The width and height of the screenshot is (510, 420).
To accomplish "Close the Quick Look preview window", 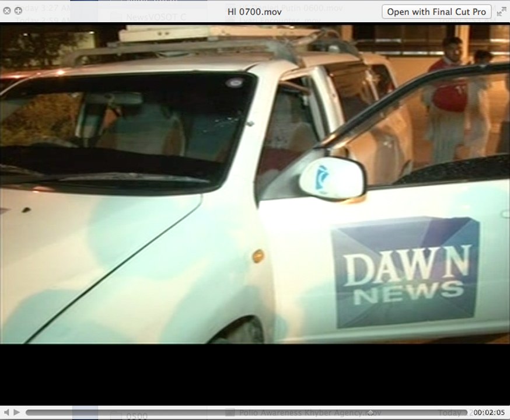I will click(6, 11).
